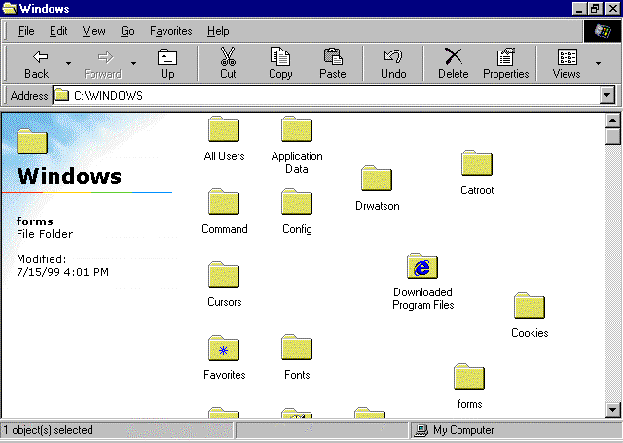The image size is (623, 443).
Task: Click the Copy toolbar icon
Action: click(x=281, y=63)
